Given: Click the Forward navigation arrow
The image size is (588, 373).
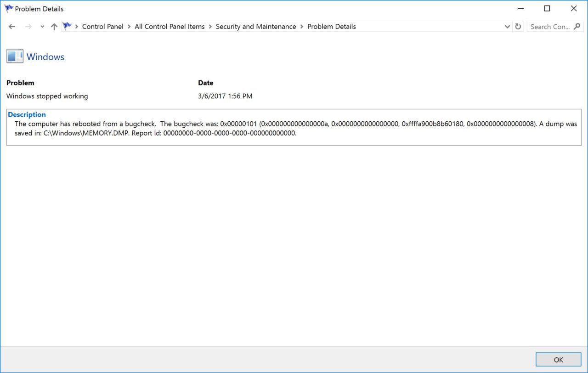Looking at the screenshot, I should click(28, 27).
